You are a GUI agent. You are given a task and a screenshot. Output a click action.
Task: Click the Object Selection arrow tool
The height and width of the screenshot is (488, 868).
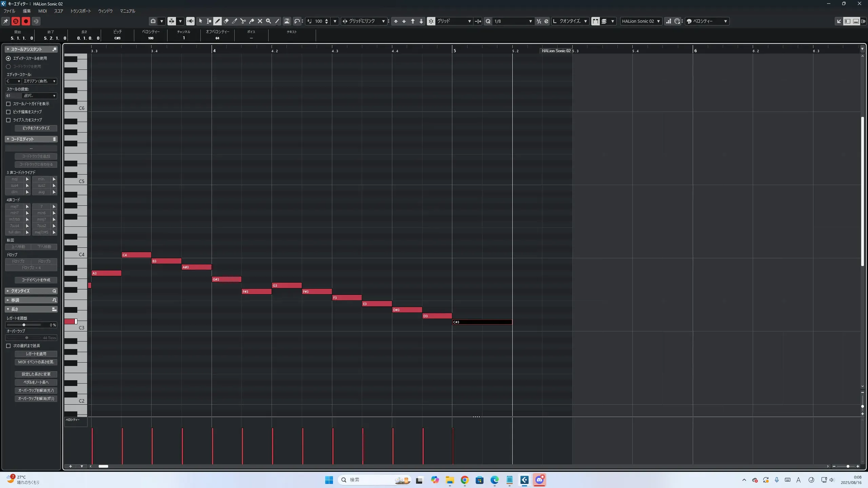[200, 21]
